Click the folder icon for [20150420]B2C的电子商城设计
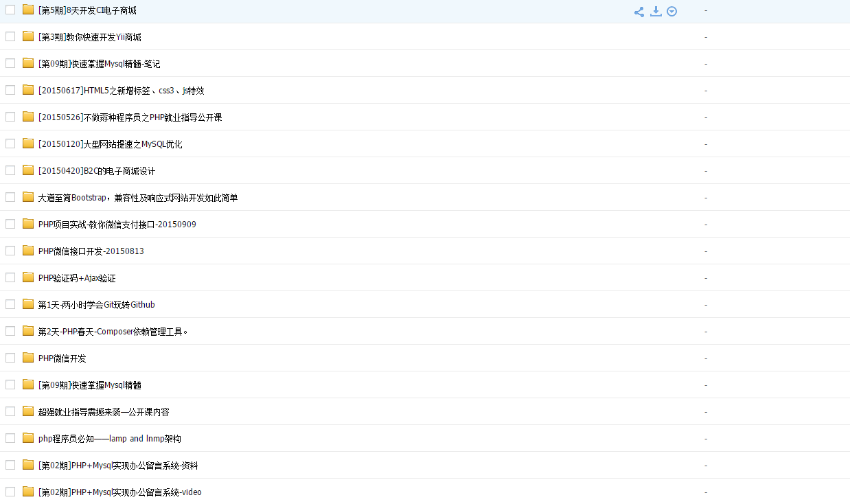 [x=28, y=170]
